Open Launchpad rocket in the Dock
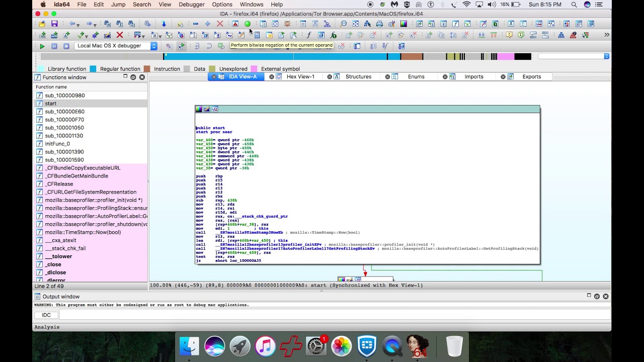Screen dimensions: 644x362 click(x=240, y=346)
